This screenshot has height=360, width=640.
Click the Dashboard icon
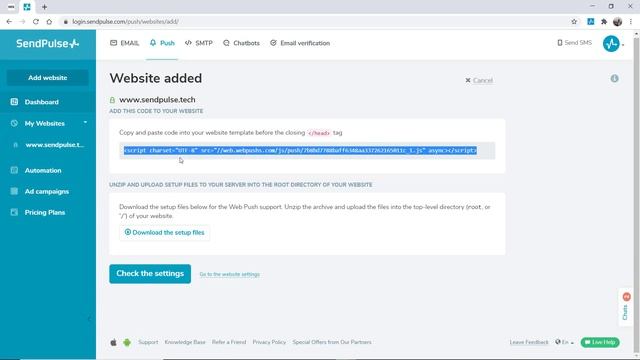tap(14, 102)
